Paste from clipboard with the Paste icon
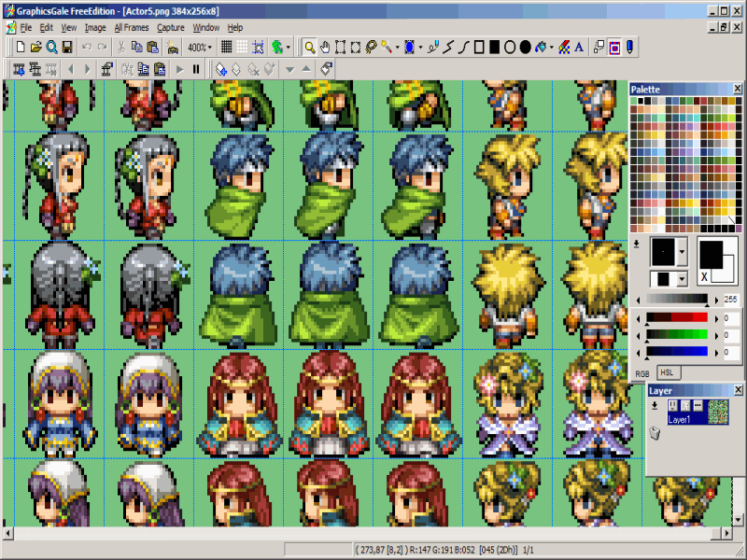This screenshot has width=747, height=560. point(152,48)
